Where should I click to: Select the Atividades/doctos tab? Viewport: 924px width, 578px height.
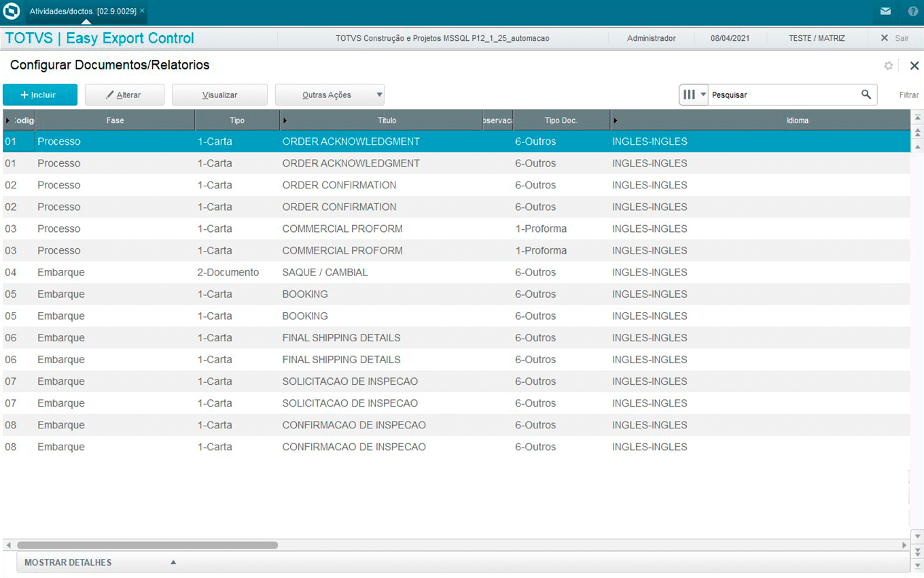(x=82, y=12)
